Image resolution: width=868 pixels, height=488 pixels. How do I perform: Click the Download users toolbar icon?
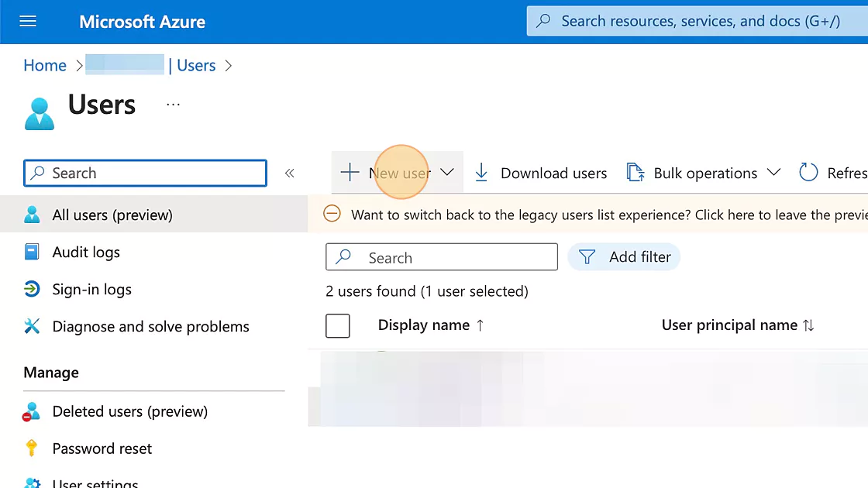click(482, 173)
